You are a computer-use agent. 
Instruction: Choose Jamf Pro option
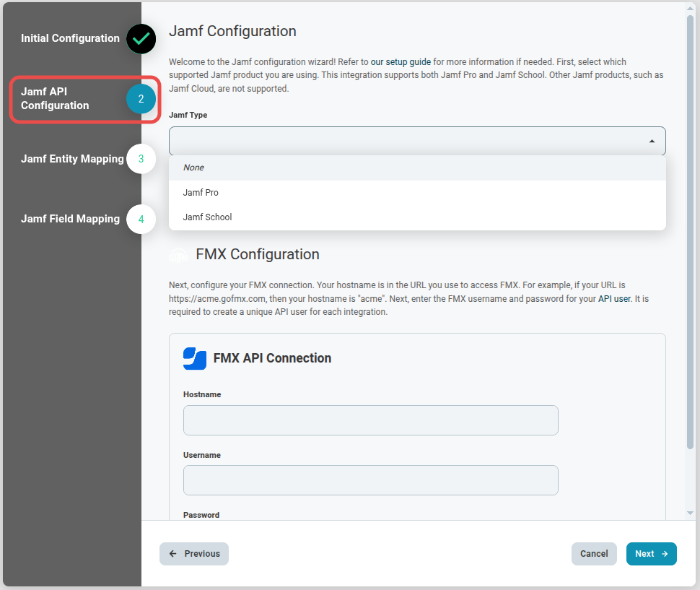[x=201, y=193]
